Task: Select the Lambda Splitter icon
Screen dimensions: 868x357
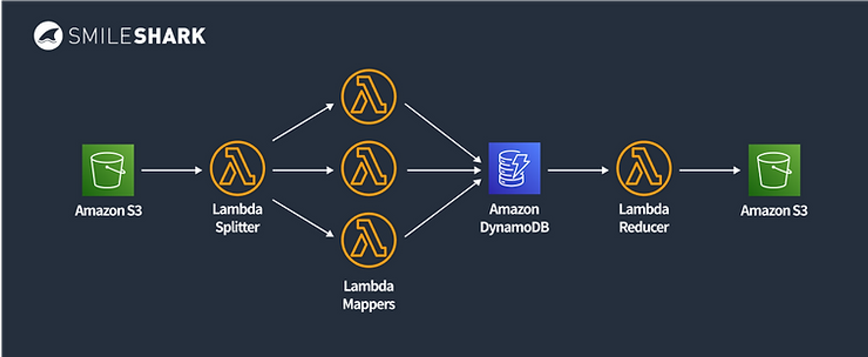Action: point(237,169)
